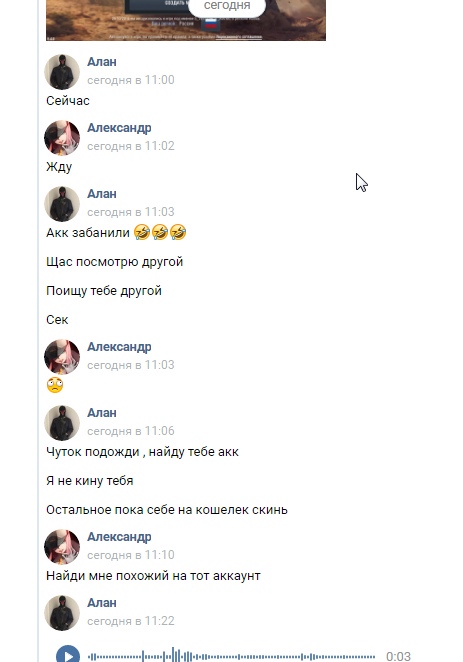Click the 'сегодня' date badge

(x=227, y=6)
